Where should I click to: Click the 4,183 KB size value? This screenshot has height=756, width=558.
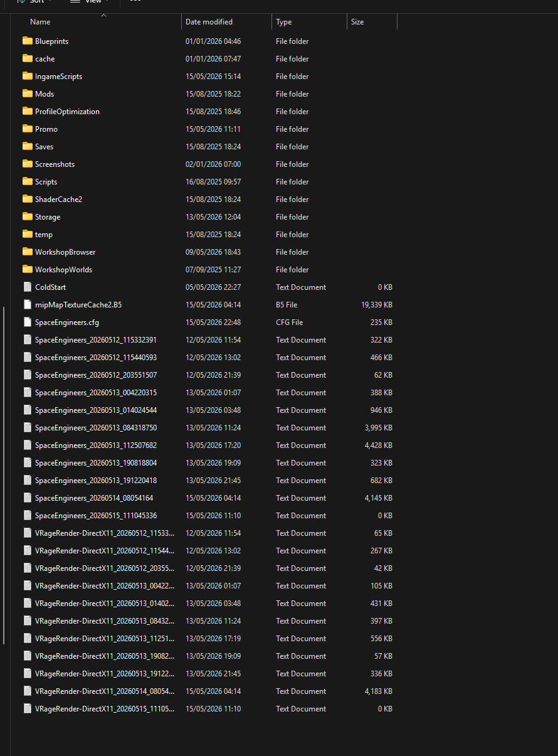[x=379, y=691]
